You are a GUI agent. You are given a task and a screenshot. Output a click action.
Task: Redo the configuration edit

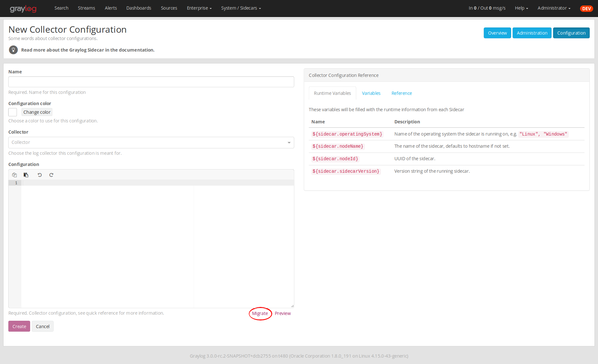click(x=51, y=175)
